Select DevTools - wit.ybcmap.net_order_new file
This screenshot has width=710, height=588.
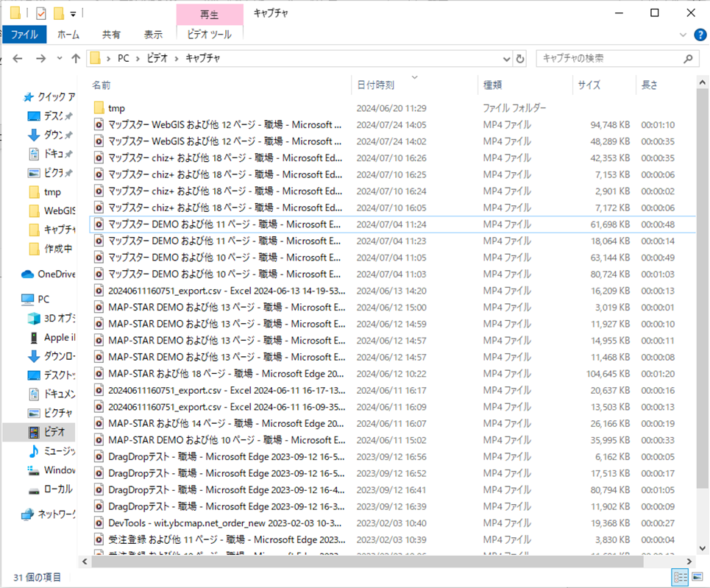point(392,523)
